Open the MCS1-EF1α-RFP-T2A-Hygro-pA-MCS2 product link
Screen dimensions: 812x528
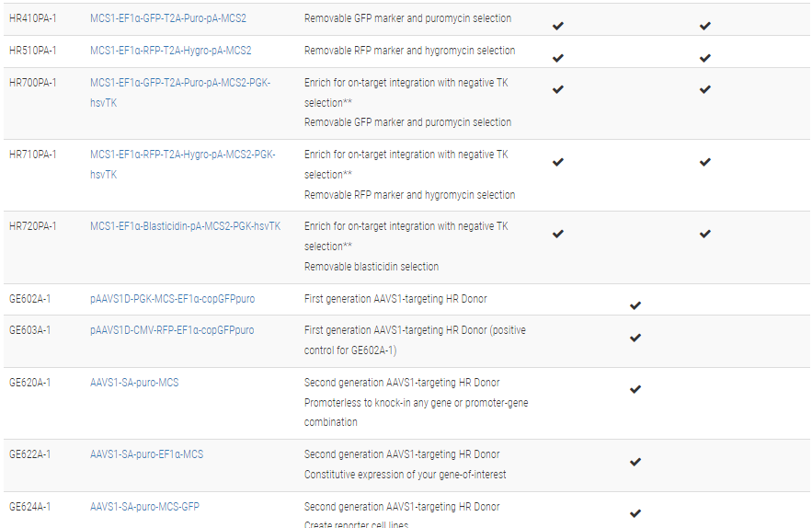click(x=170, y=51)
